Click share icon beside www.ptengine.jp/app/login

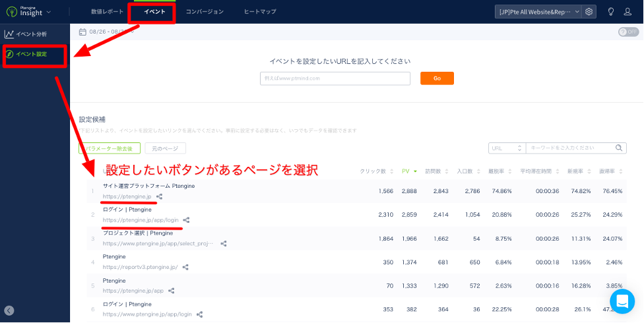(200, 315)
